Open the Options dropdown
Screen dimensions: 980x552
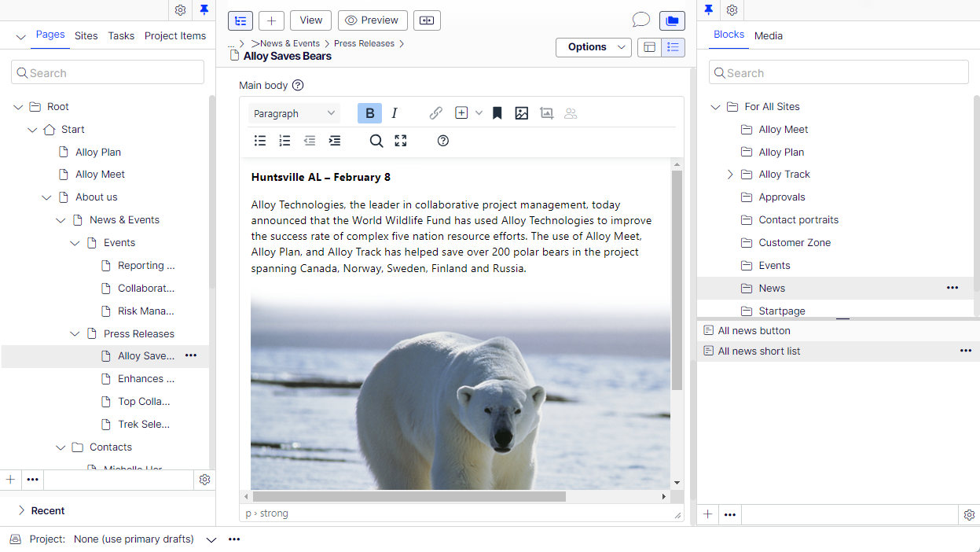[593, 47]
